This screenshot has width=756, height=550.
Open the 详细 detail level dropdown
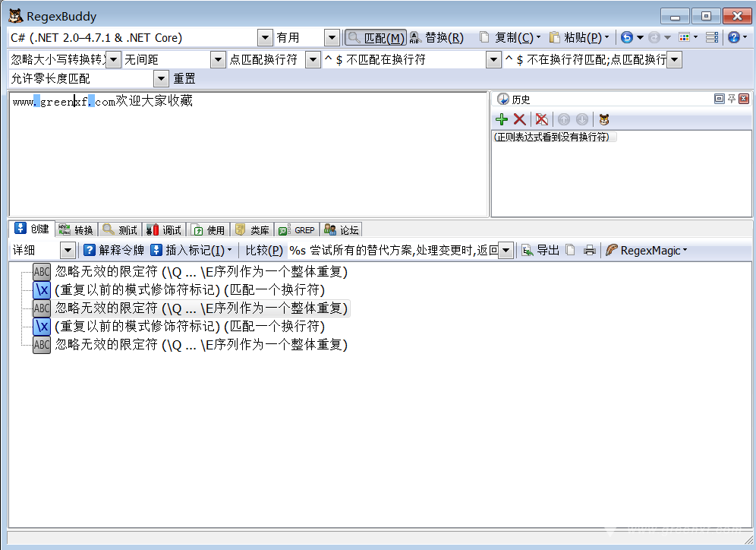[68, 250]
